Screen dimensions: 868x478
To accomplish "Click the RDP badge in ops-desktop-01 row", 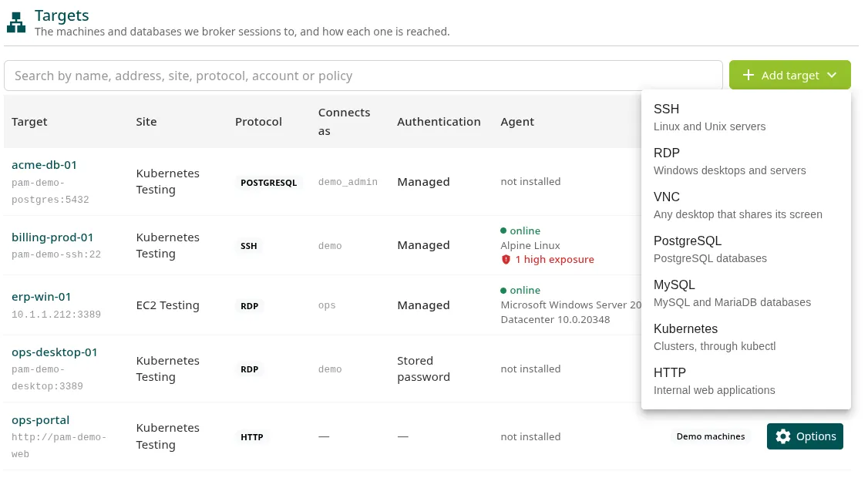I will [x=249, y=369].
